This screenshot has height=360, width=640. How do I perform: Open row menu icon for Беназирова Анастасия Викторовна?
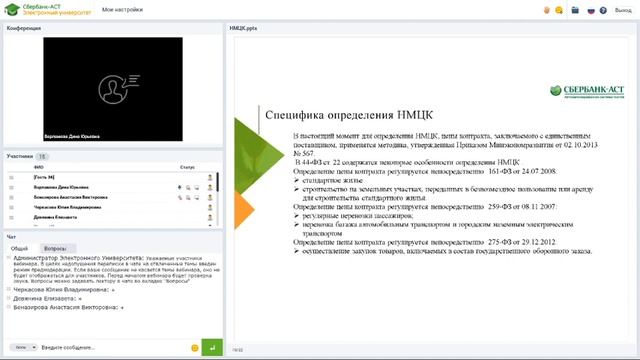coord(11,198)
